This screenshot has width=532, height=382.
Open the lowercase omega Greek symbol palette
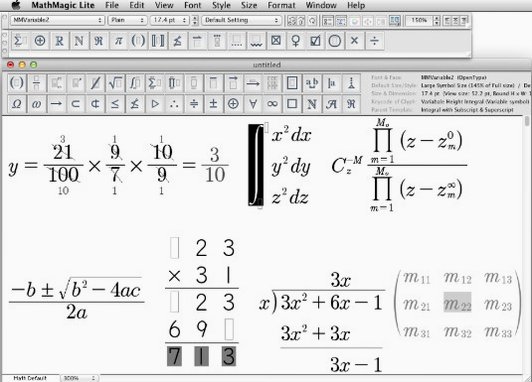[36, 103]
